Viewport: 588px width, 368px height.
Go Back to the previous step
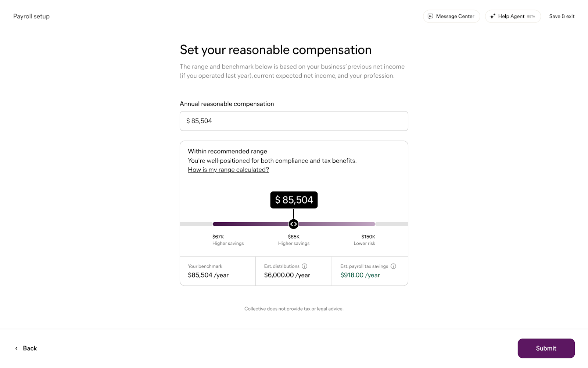tap(30, 348)
